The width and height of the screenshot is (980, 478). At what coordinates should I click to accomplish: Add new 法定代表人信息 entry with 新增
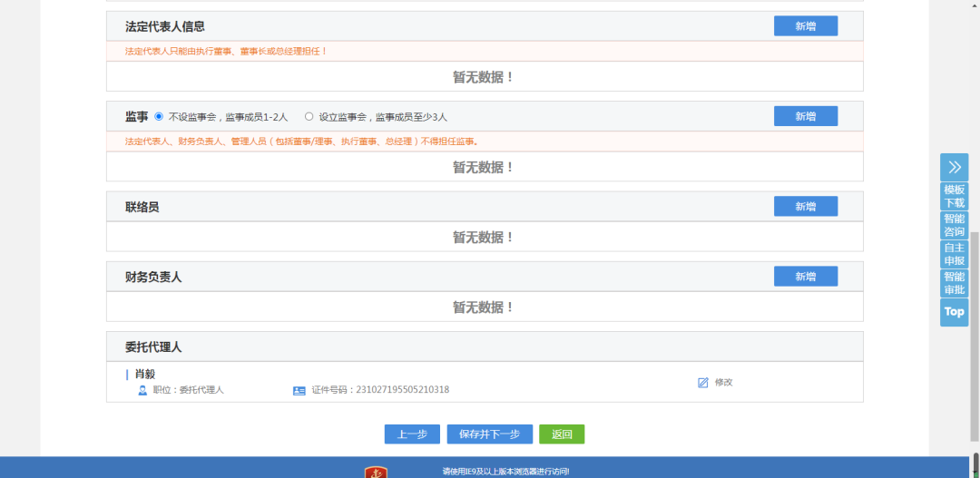[x=806, y=26]
